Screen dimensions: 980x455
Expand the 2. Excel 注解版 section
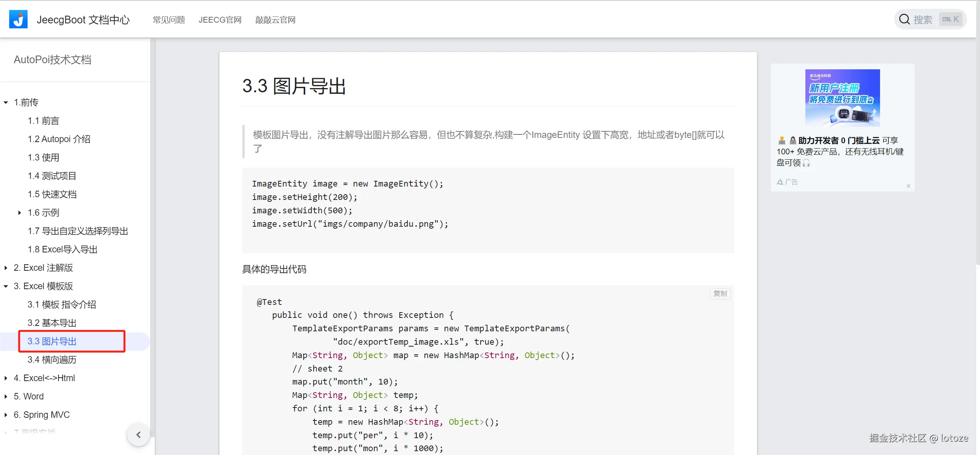6,268
